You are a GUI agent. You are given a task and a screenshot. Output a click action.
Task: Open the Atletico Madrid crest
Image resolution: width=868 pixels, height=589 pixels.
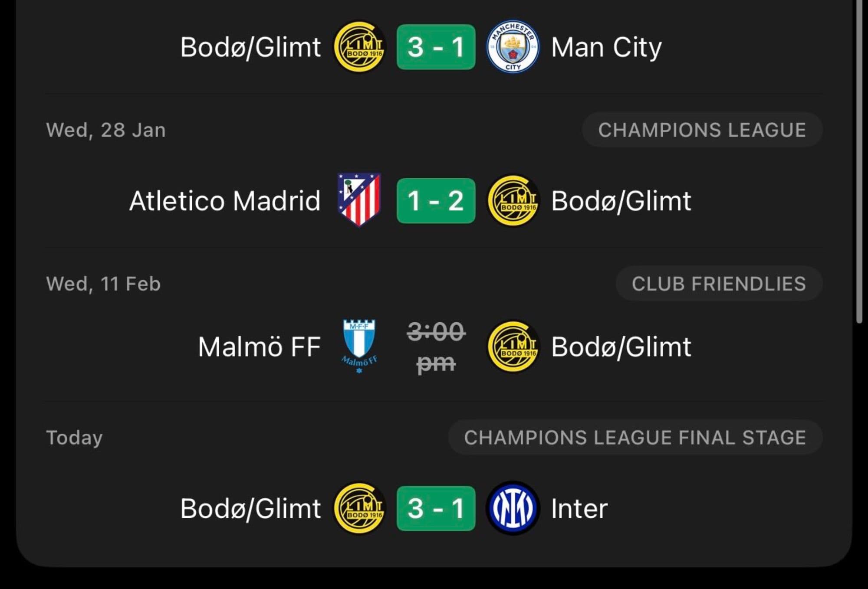point(359,200)
